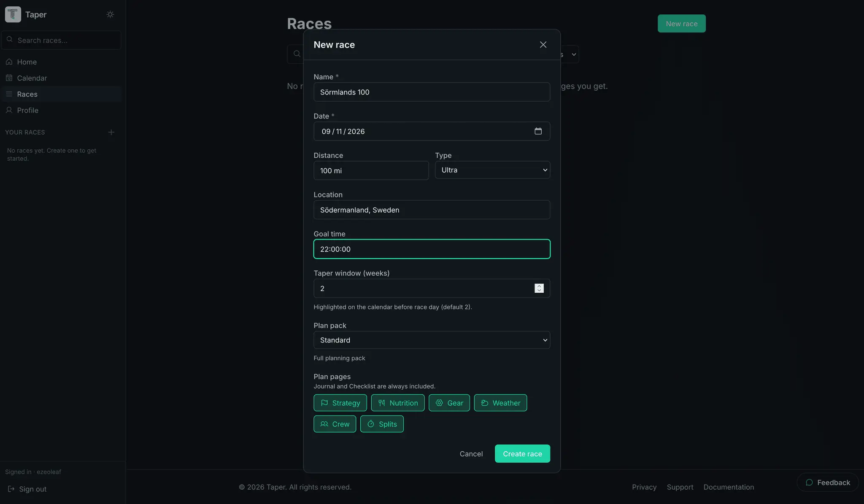Click the Feedback button
Viewport: 864px width, 504px height.
pyautogui.click(x=827, y=482)
